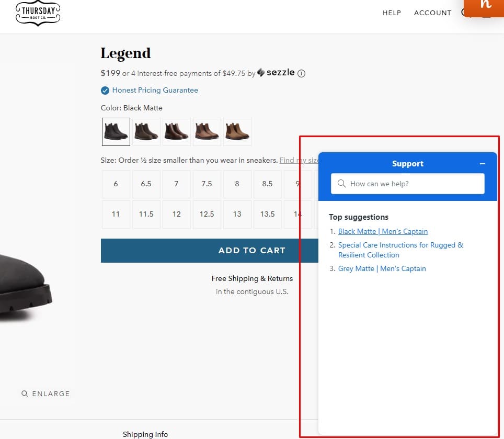Image resolution: width=504 pixels, height=439 pixels.
Task: Click the Thursday Boot Co. logo
Action: pos(38,14)
